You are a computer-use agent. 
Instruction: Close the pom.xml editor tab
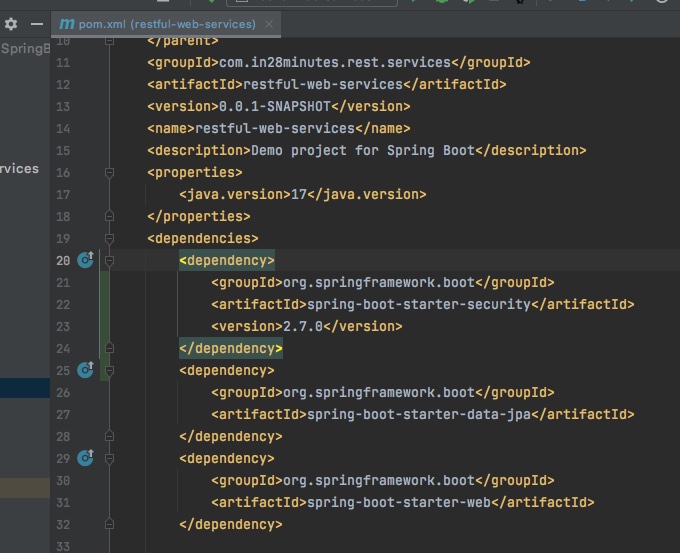tap(269, 24)
